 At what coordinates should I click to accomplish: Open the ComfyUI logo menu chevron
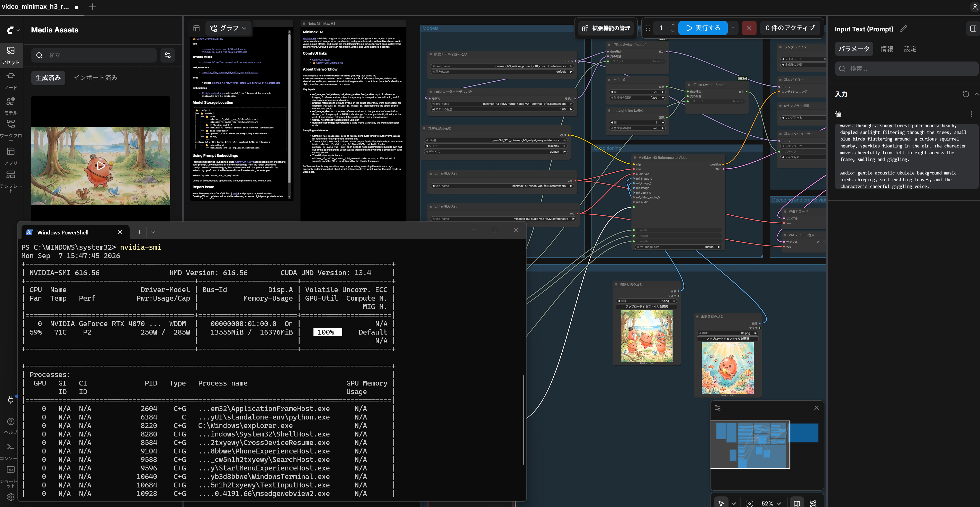click(x=18, y=30)
